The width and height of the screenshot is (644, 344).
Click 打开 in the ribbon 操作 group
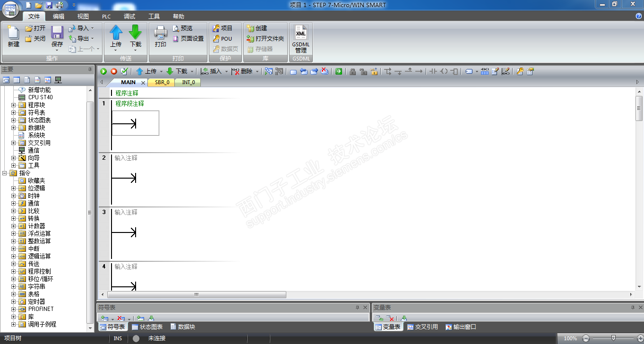[35, 28]
